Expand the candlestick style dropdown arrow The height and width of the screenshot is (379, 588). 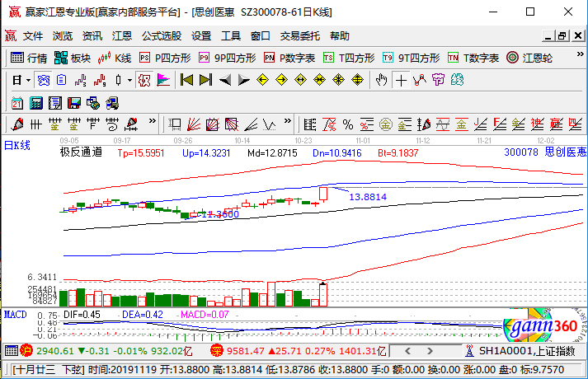129,80
